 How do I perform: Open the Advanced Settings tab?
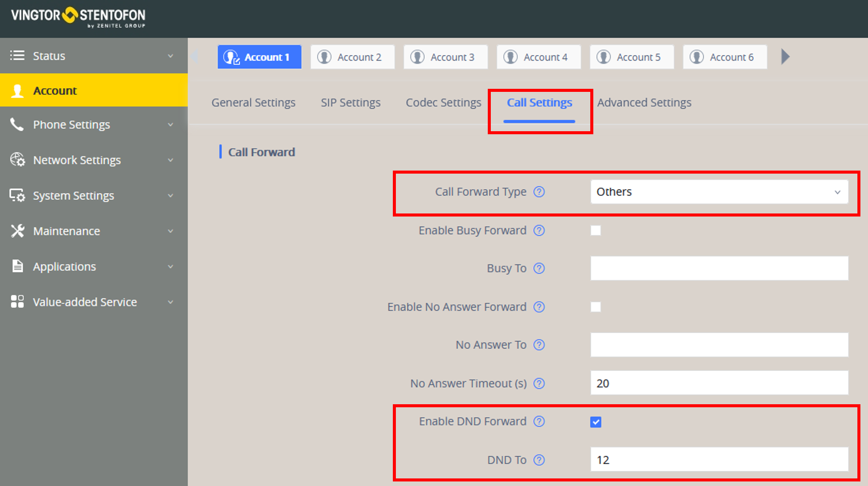(x=644, y=103)
